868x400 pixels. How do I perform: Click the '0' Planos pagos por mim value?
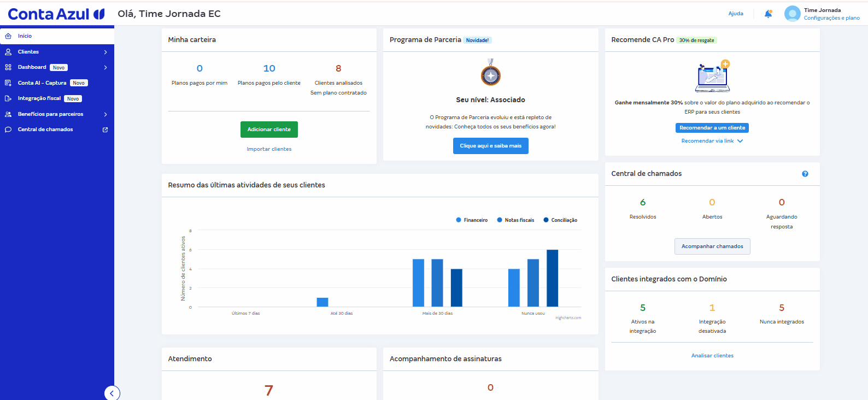coord(200,68)
